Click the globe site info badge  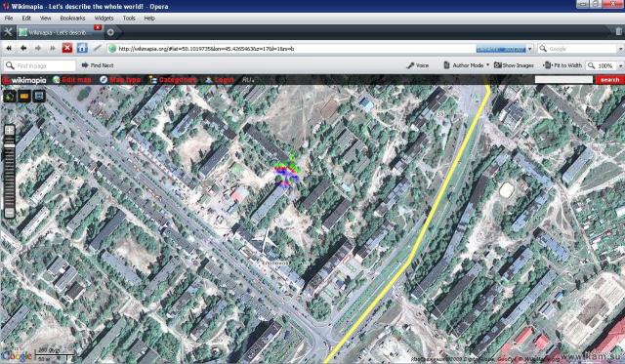(x=112, y=49)
